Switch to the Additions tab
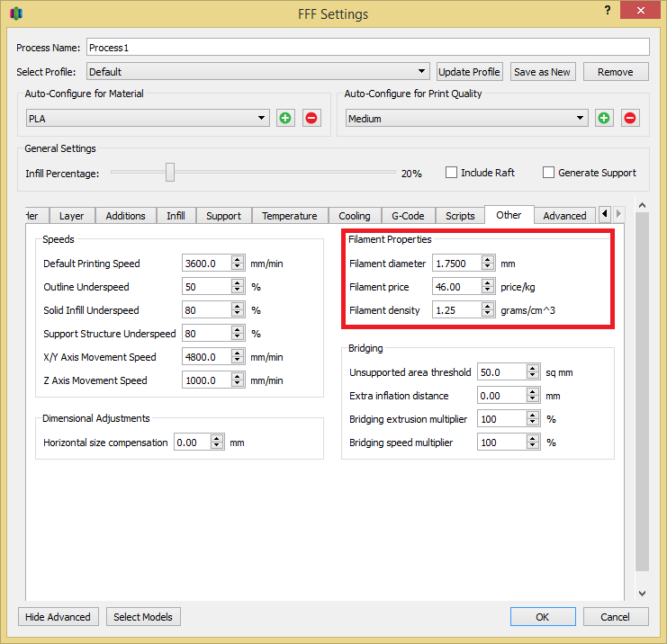 [125, 216]
